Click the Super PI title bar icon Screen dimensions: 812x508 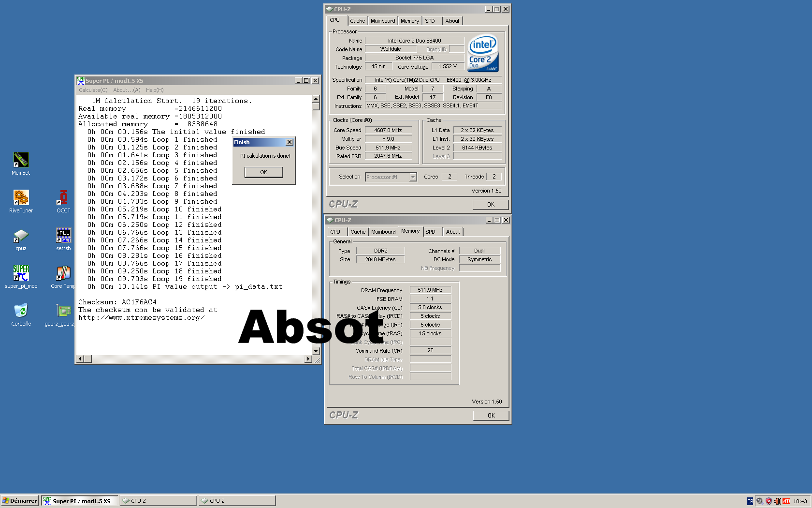pyautogui.click(x=81, y=81)
